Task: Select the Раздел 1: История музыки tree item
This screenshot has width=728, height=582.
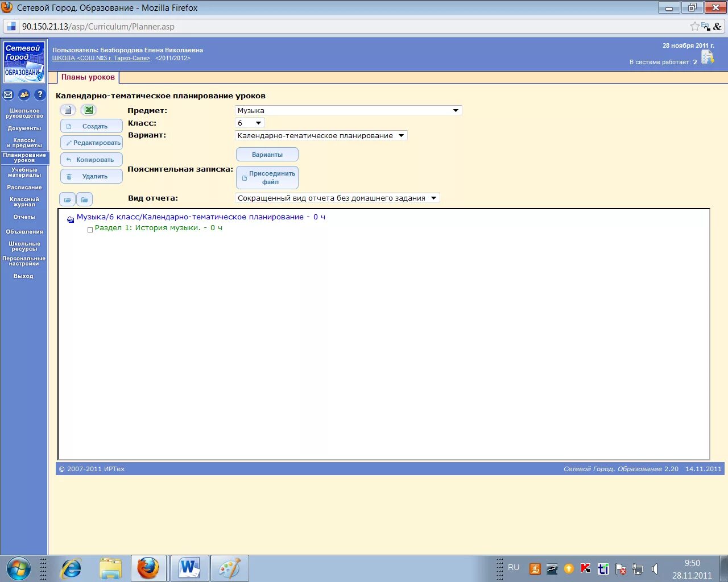Action: coord(159,228)
